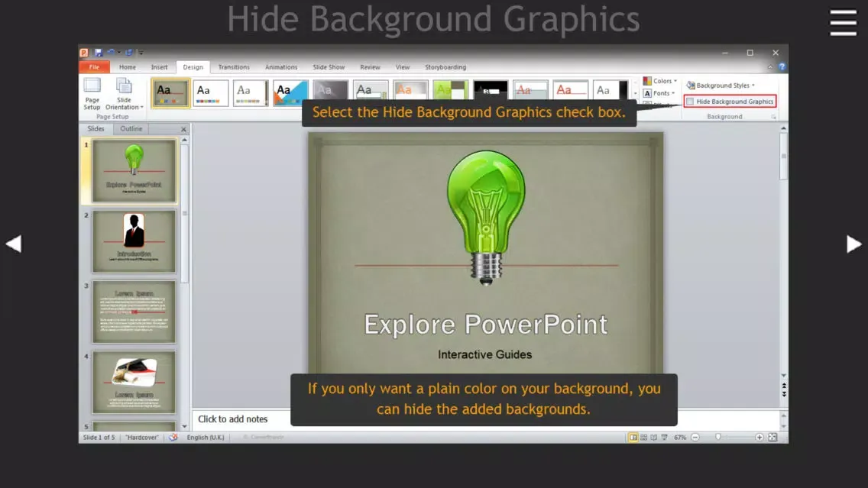Open the Animations ribbon tab

click(281, 67)
